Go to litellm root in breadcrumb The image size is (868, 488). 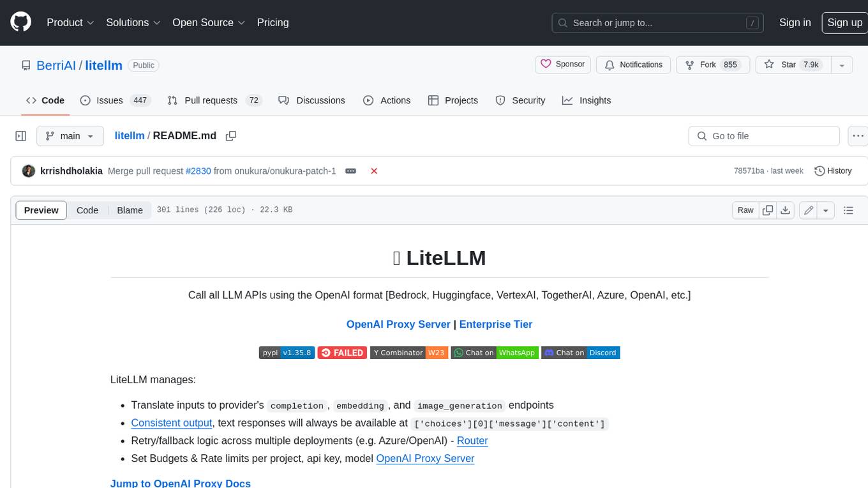(x=129, y=135)
